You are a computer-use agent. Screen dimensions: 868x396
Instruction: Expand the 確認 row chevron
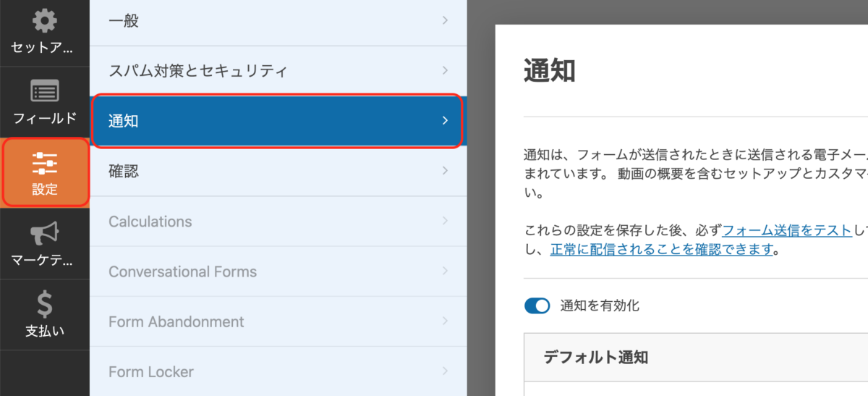point(446,171)
